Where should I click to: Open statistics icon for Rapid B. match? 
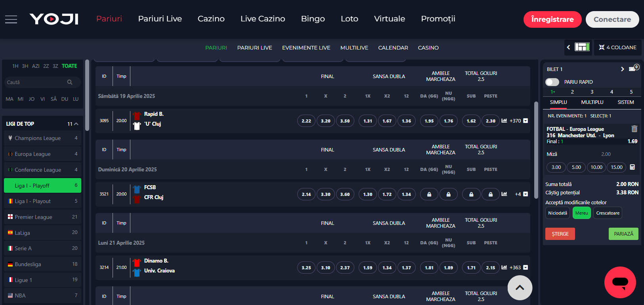[x=504, y=121]
